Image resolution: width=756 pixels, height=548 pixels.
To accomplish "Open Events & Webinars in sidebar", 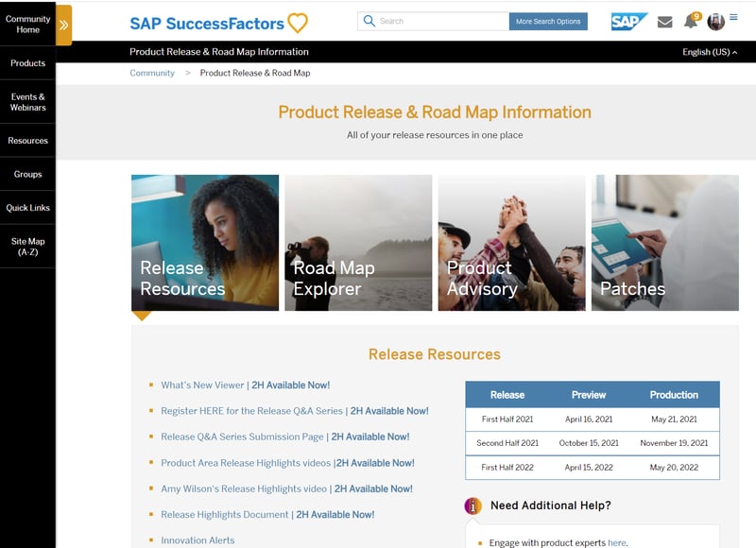I will [x=27, y=102].
